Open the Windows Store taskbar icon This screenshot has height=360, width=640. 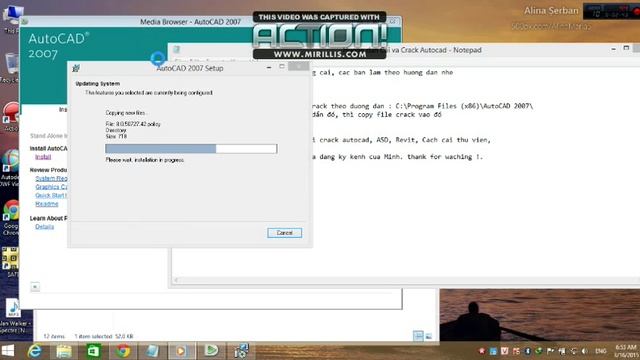93,351
